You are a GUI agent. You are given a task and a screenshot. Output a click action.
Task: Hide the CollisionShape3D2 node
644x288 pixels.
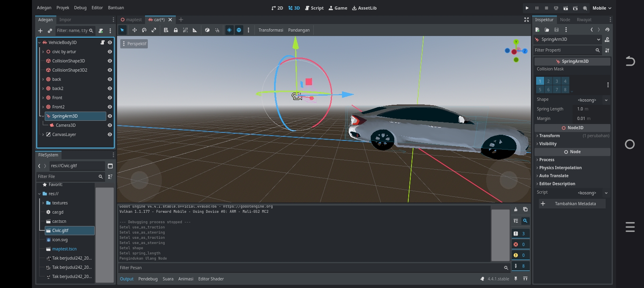110,70
